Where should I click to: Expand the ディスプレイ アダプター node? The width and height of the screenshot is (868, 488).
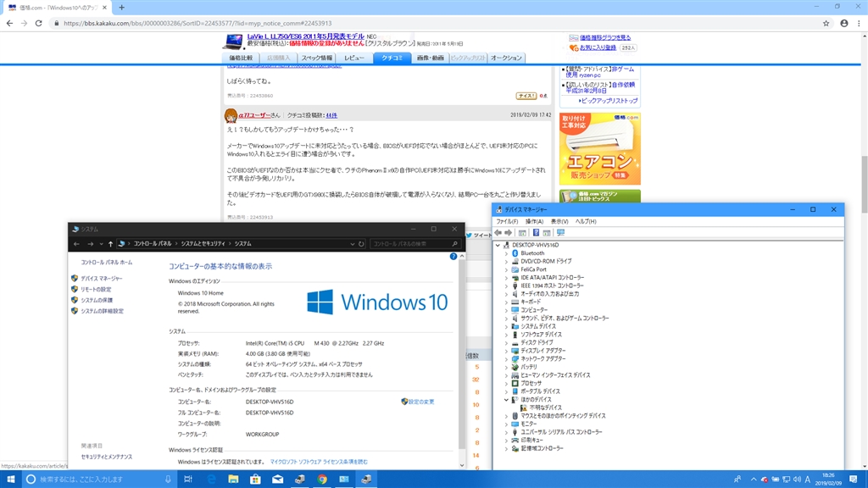coord(506,351)
